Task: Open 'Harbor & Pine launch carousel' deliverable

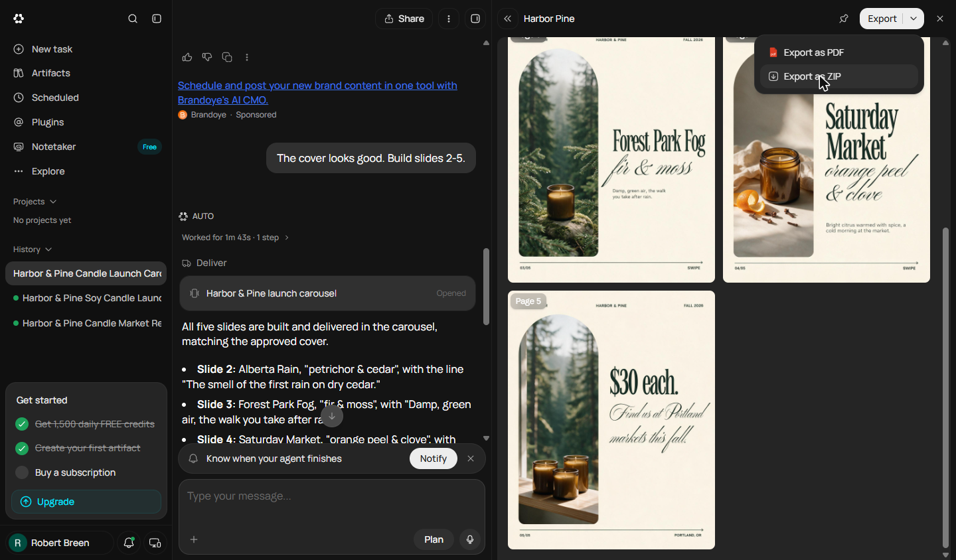Action: (x=327, y=293)
